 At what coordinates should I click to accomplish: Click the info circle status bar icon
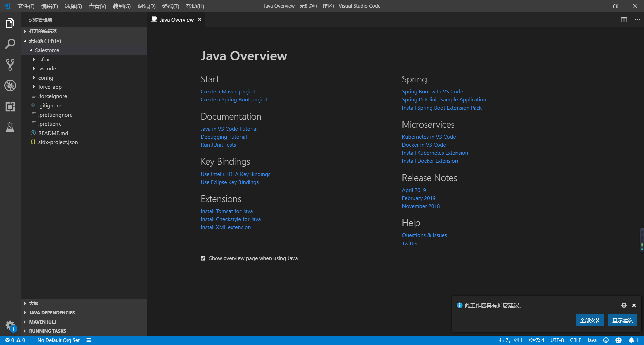[x=606, y=340]
